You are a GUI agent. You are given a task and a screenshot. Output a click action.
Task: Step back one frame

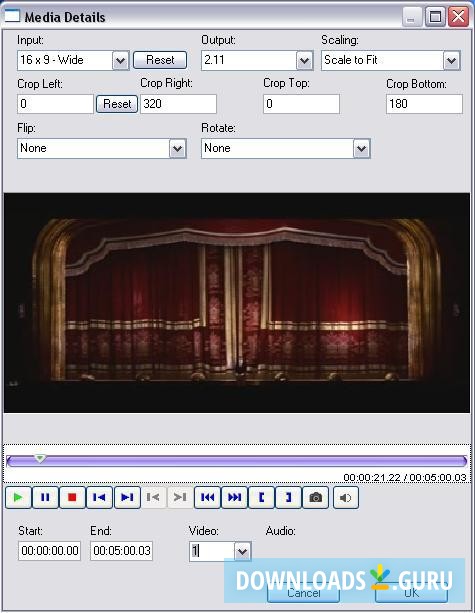click(x=99, y=497)
